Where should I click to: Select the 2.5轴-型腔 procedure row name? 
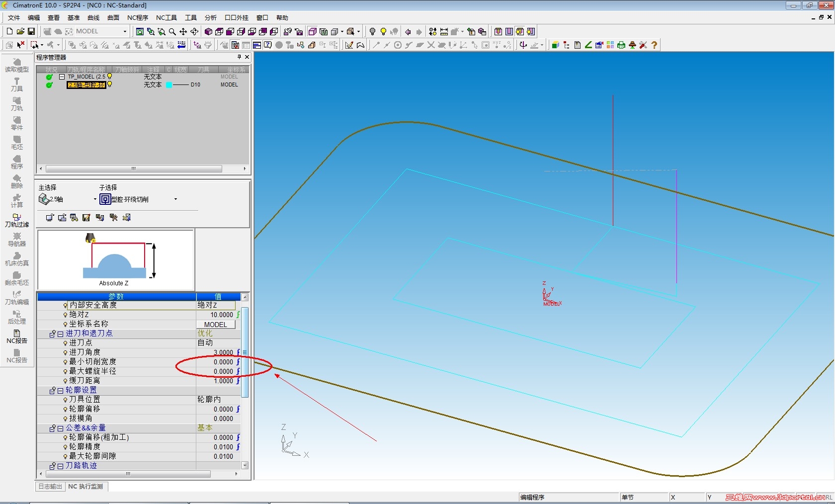tap(86, 85)
